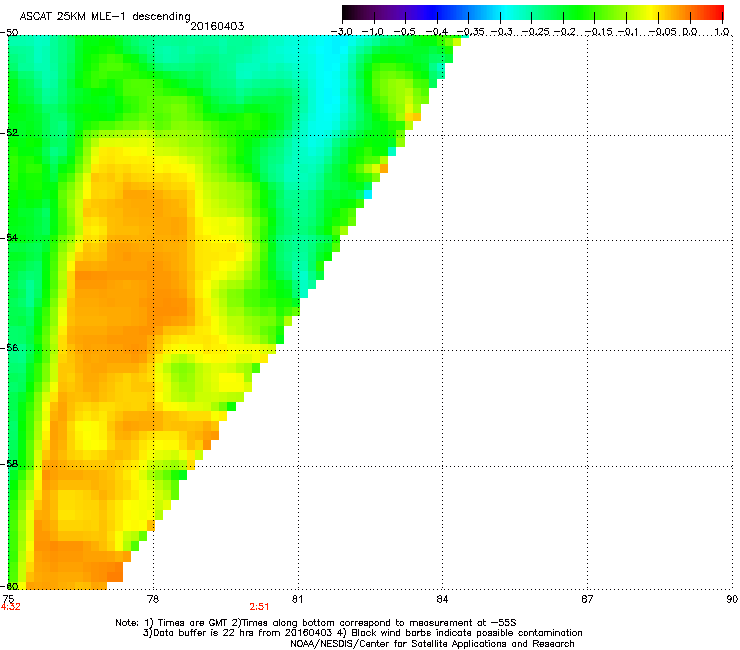Image resolution: width=740 pixels, height=650 pixels.
Task: Click the 'ASCAT 25KM MLE-1 descending' title
Action: click(x=105, y=16)
